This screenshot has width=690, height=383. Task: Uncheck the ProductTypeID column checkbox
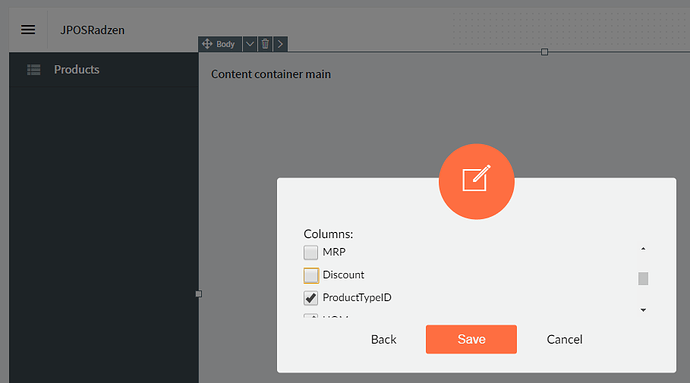[311, 298]
